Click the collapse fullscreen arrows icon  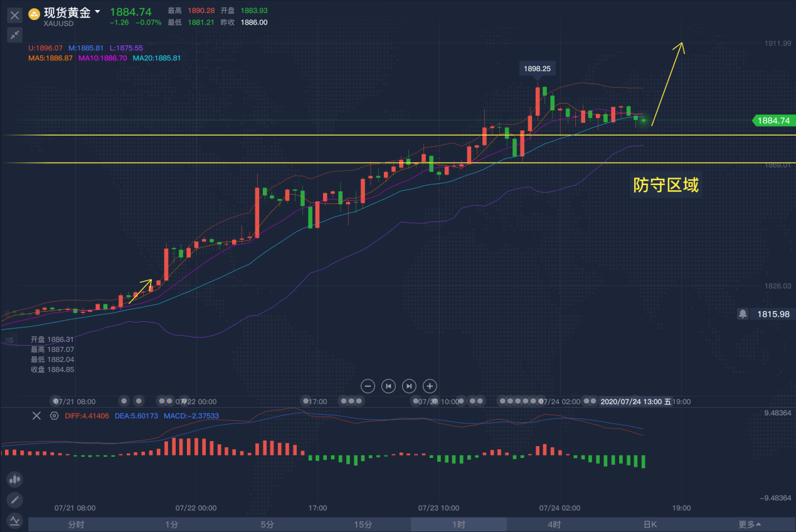[15, 35]
